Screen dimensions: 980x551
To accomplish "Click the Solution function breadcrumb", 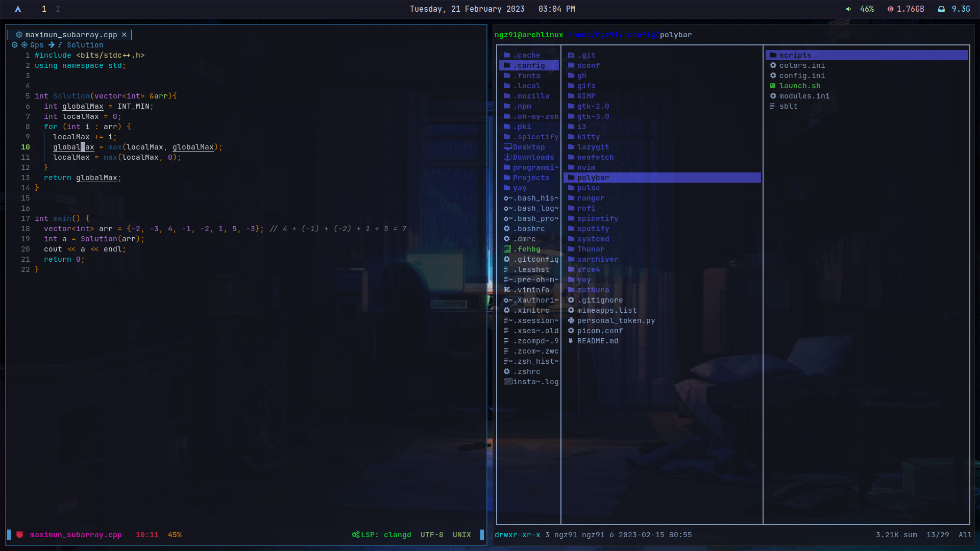I will [x=85, y=45].
